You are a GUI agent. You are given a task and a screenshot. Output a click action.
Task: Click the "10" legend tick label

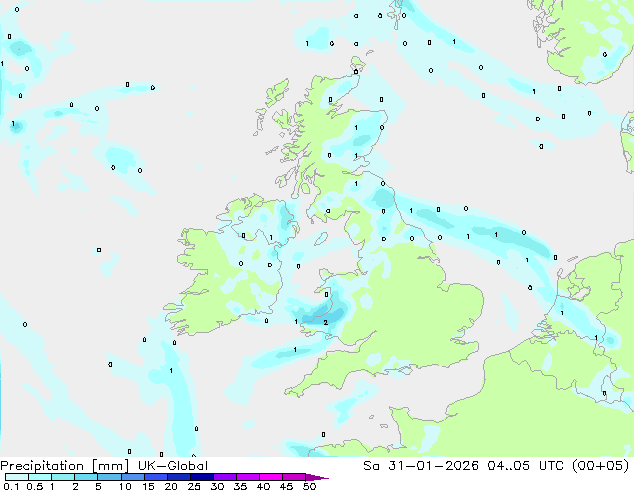[x=125, y=486]
